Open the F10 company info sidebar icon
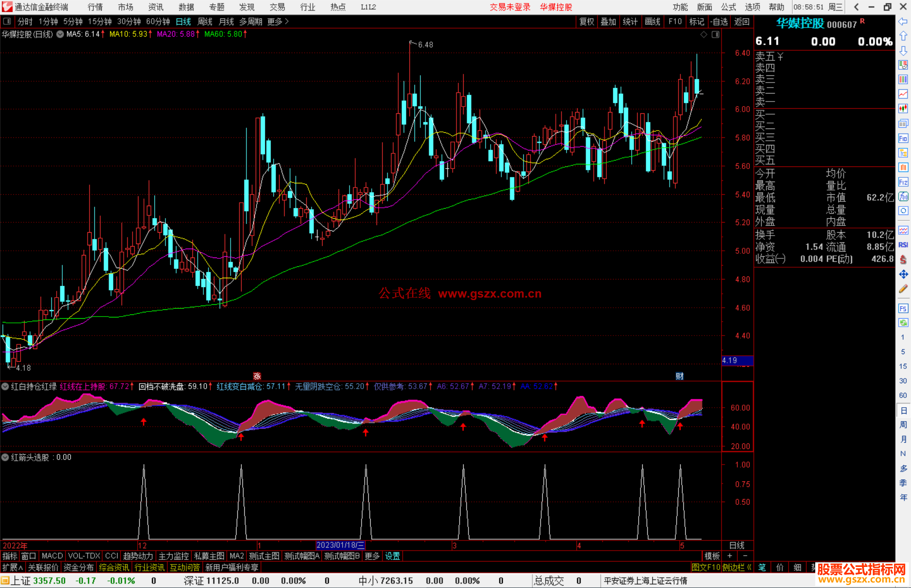The image size is (911, 588). 903,138
